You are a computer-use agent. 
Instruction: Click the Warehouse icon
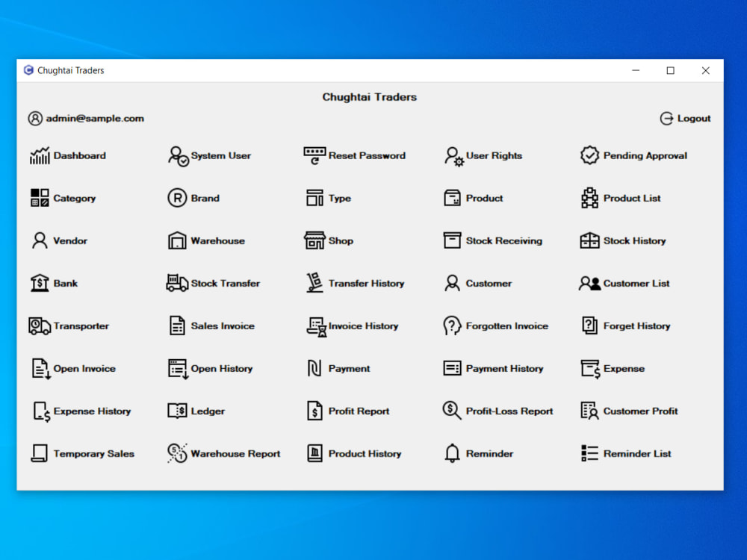pyautogui.click(x=176, y=240)
